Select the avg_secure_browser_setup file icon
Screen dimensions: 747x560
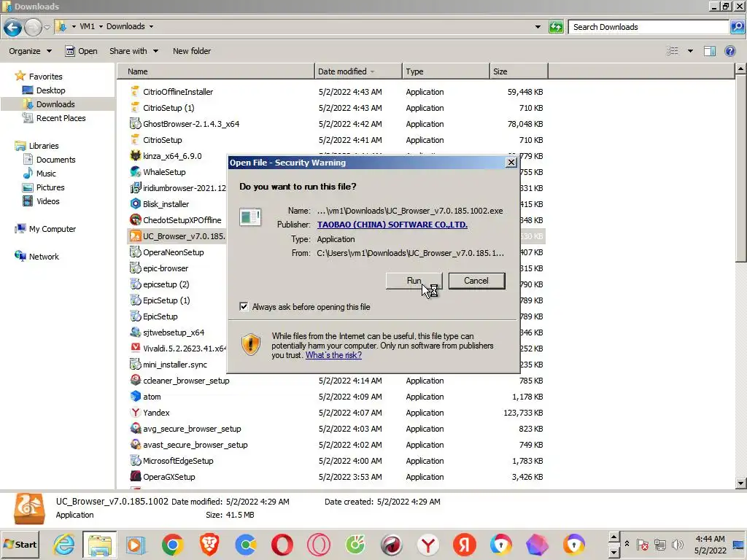[x=135, y=429]
